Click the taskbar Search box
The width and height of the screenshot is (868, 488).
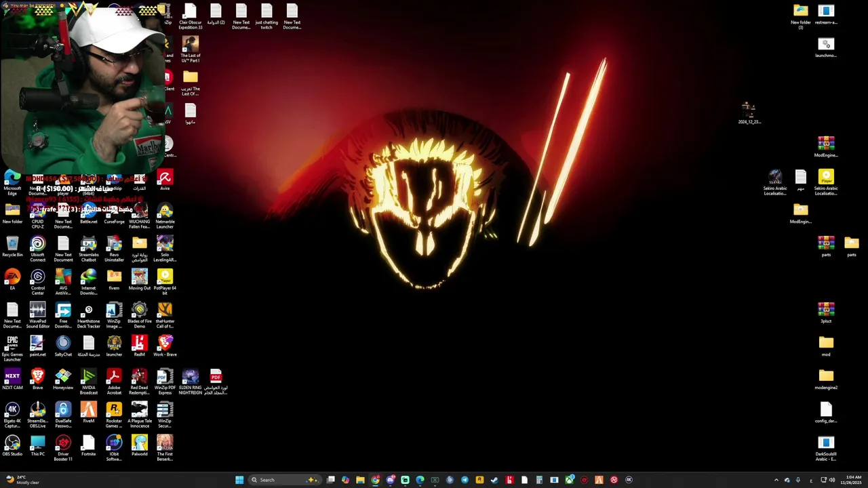point(285,480)
